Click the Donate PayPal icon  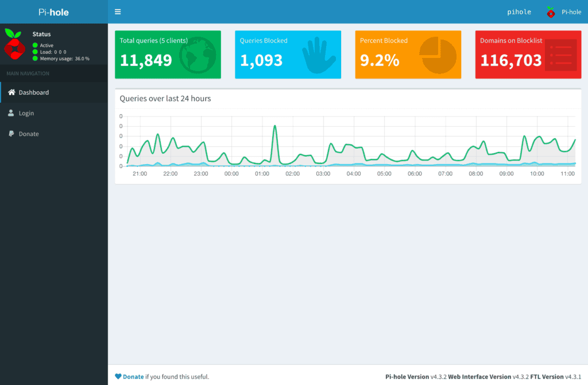pos(11,134)
